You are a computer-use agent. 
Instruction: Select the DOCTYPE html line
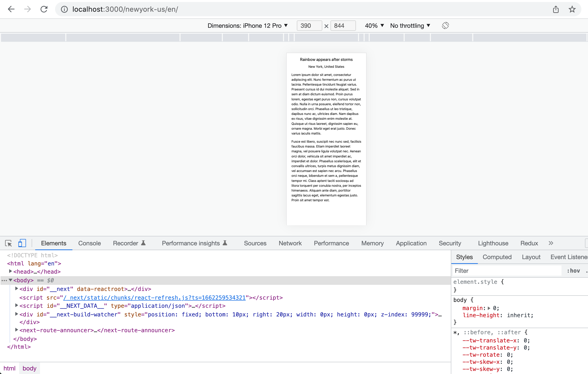[x=32, y=255]
